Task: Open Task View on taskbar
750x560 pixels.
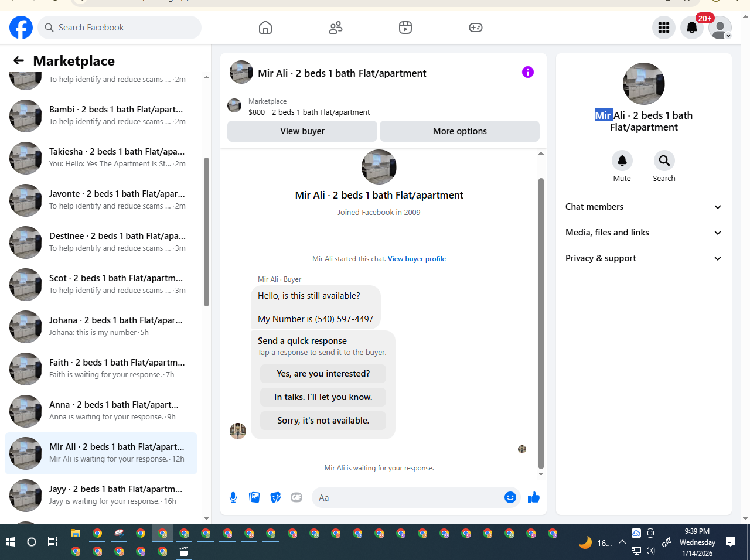Action: 52,542
